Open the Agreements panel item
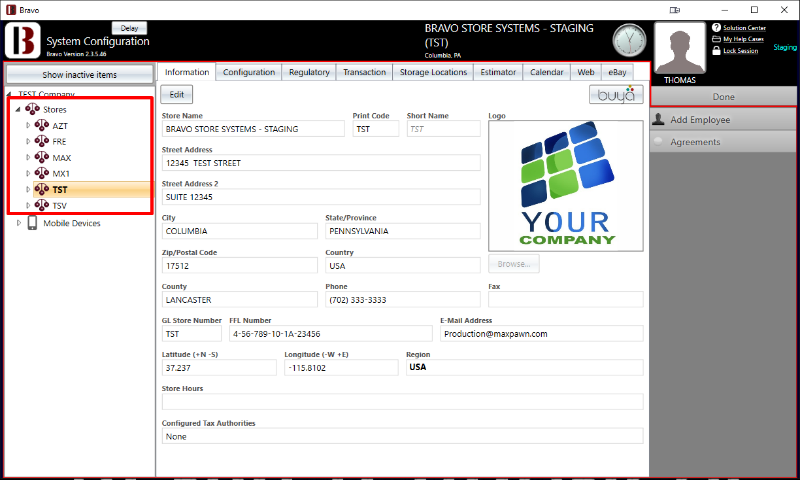This screenshot has width=800, height=480. pos(723,142)
